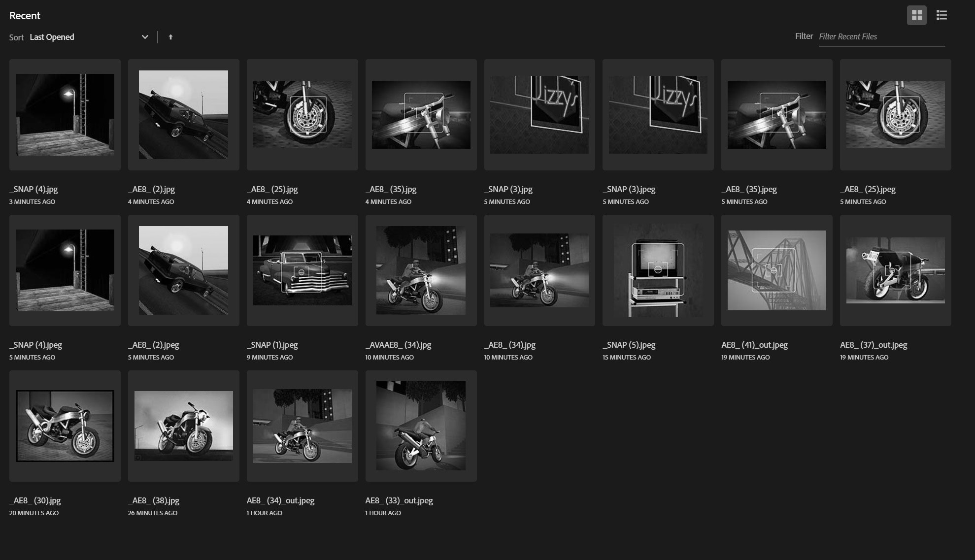Open the _AE8_ (34).jpg thumbnail

coord(539,270)
